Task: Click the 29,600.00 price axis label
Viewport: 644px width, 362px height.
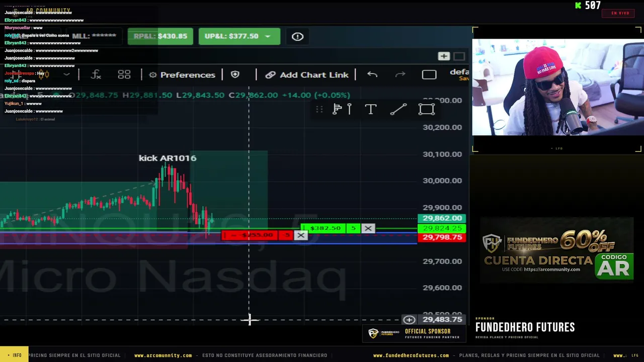Action: click(x=442, y=288)
